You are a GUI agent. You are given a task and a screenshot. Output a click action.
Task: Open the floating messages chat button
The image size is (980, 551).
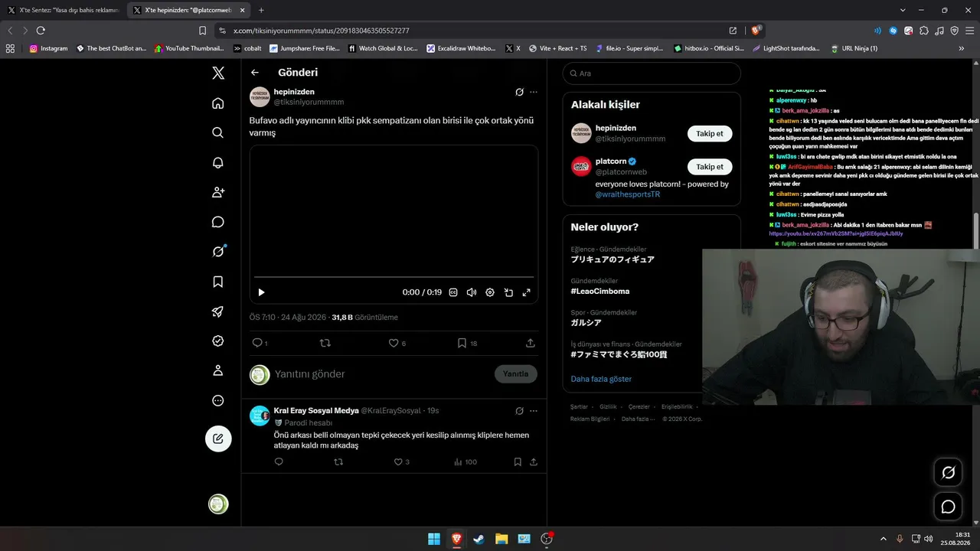[x=948, y=507]
